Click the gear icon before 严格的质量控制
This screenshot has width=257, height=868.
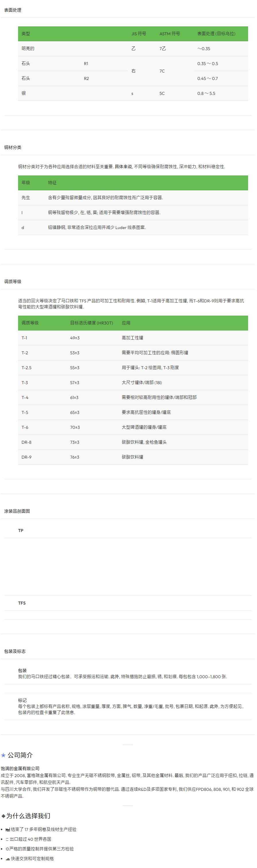coord(7,849)
